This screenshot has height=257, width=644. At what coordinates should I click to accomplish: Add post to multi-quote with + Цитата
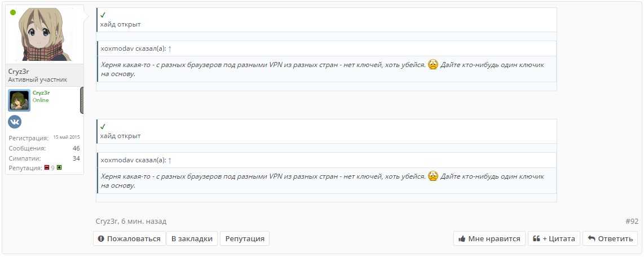pyautogui.click(x=554, y=238)
